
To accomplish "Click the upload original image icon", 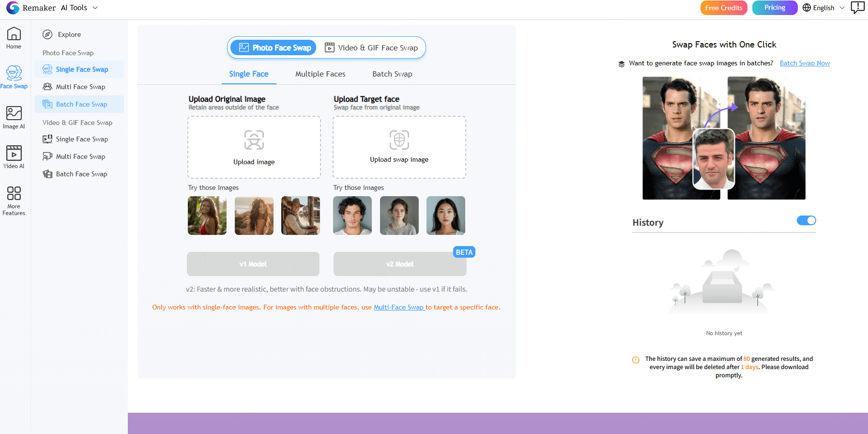I will point(254,140).
